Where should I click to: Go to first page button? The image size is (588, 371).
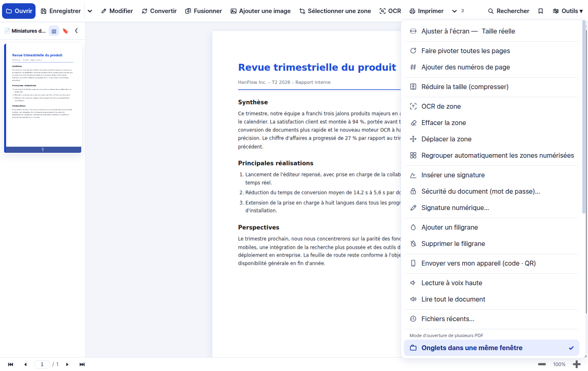click(11, 364)
